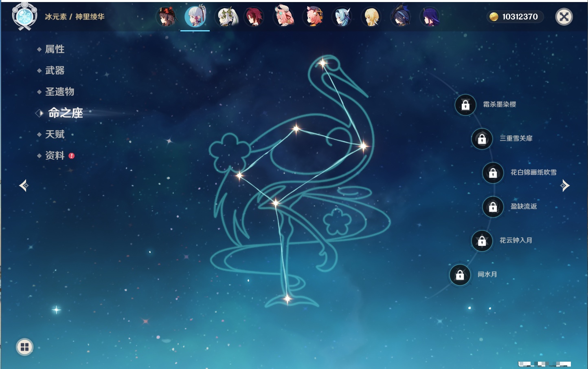This screenshot has width=588, height=369.
Task: Click the red alert badge beside 资料
Action: (x=72, y=156)
